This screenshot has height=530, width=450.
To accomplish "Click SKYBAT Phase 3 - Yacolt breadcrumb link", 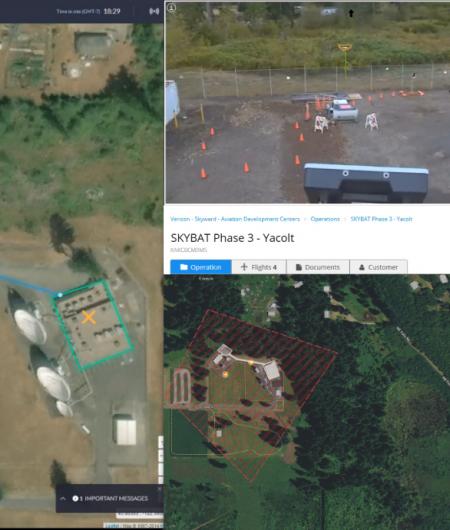I will click(x=381, y=219).
